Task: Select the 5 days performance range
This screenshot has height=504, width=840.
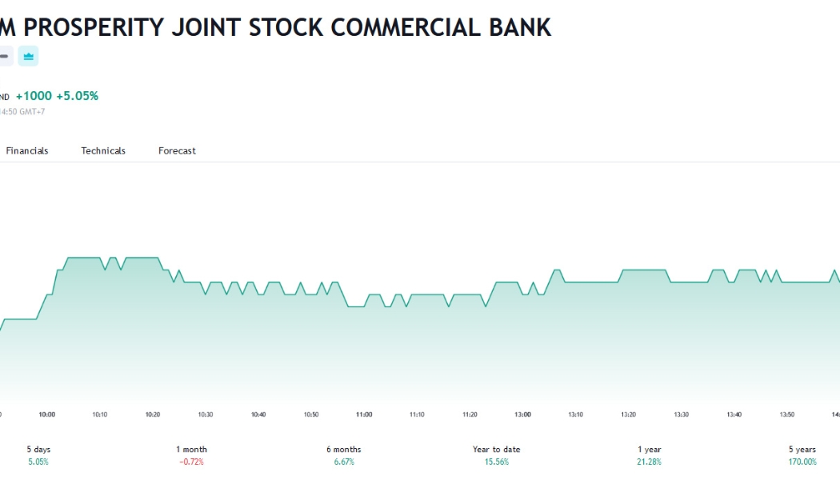Action: 38,455
